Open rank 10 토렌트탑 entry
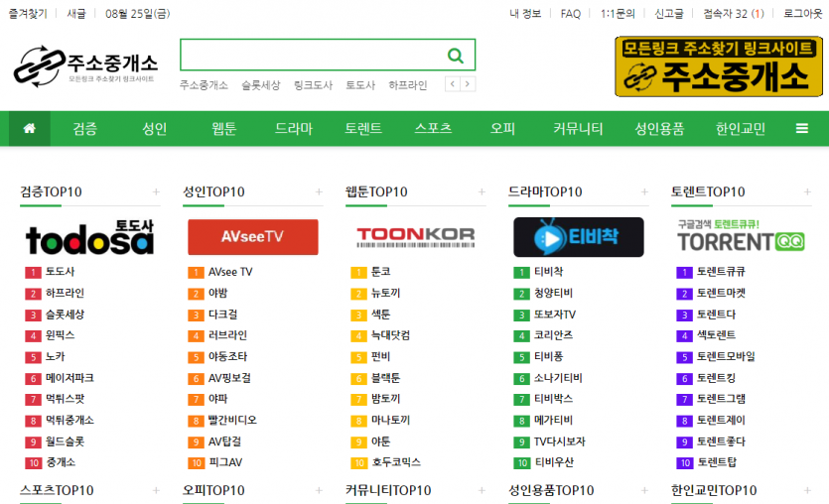Image resolution: width=829 pixels, height=504 pixels. click(717, 462)
